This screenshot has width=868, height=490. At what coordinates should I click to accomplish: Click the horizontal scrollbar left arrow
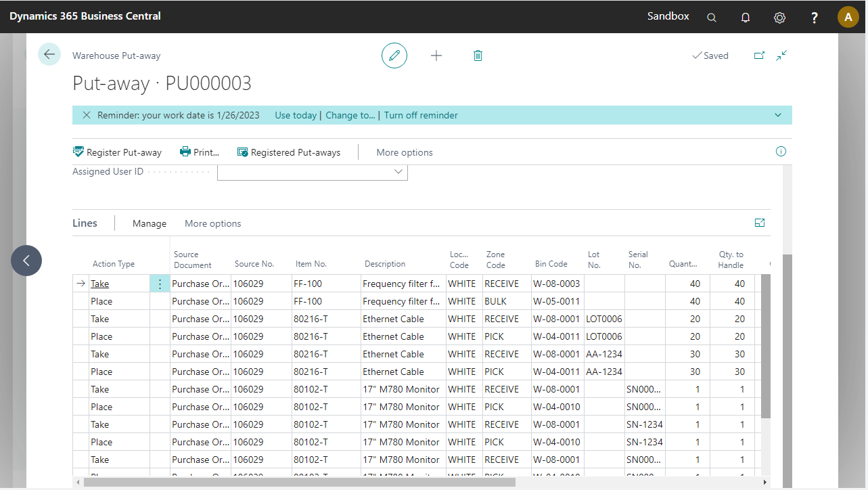pyautogui.click(x=77, y=482)
